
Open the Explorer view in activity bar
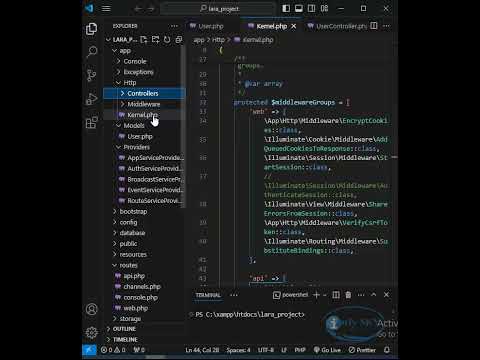[91, 29]
